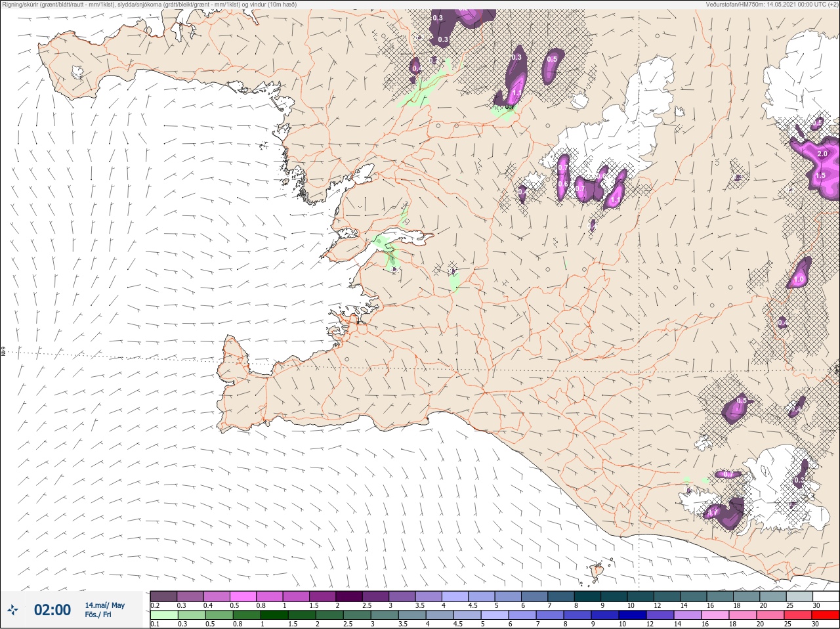
Task: Pick the pale green 0.1 rain legend swatch
Action: click(x=163, y=615)
